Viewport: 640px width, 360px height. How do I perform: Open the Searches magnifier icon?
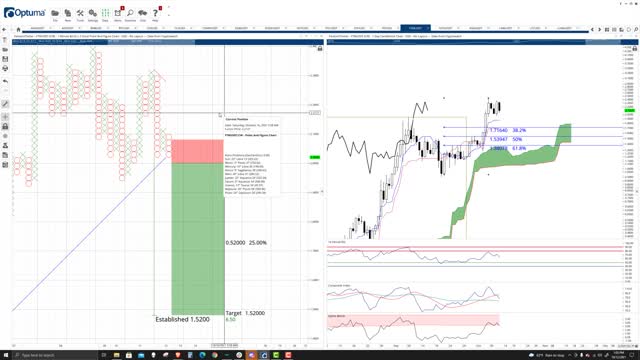(x=130, y=13)
